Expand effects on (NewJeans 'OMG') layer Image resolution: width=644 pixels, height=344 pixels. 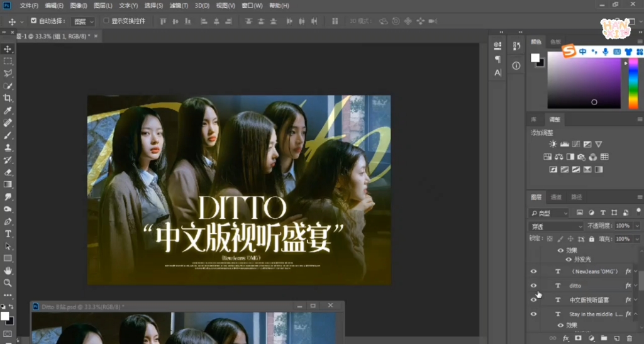click(x=636, y=271)
